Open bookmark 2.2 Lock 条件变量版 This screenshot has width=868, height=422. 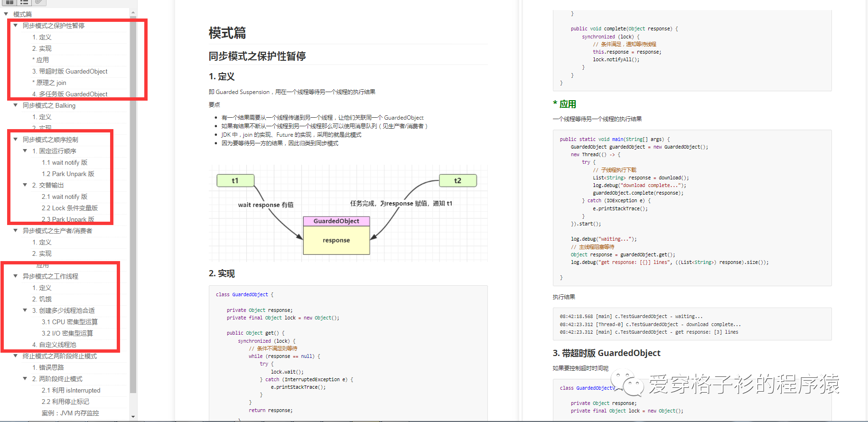point(70,208)
